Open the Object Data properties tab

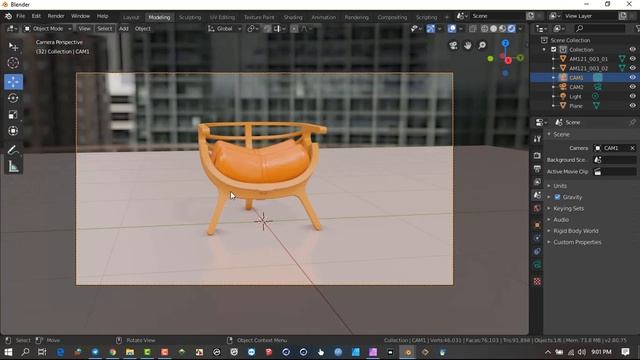click(537, 265)
